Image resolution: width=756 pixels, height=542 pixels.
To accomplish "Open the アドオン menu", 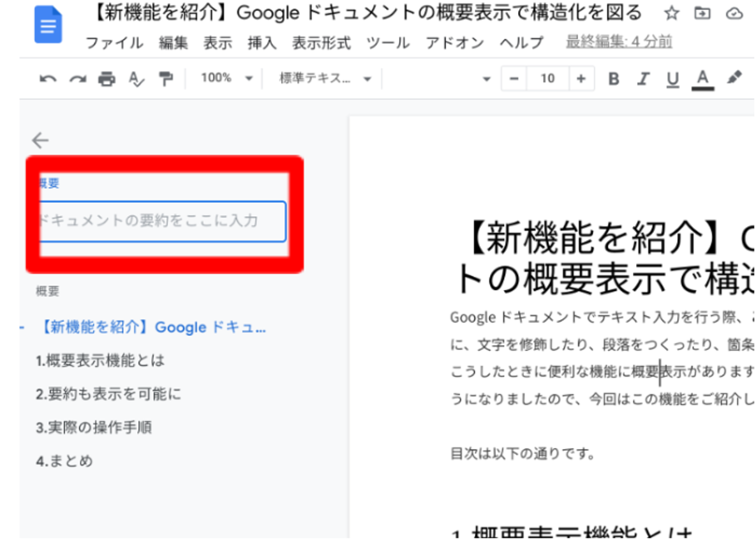I will pyautogui.click(x=455, y=43).
